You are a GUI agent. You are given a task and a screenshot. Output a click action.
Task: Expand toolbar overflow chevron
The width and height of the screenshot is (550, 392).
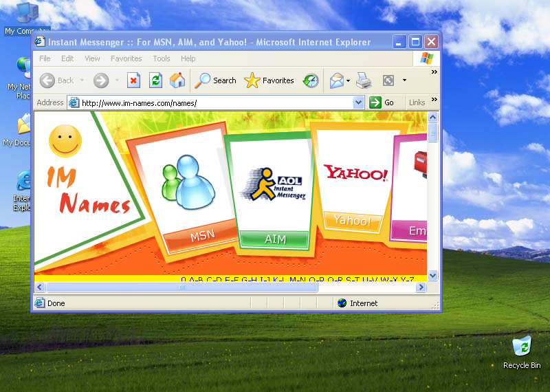click(x=434, y=72)
